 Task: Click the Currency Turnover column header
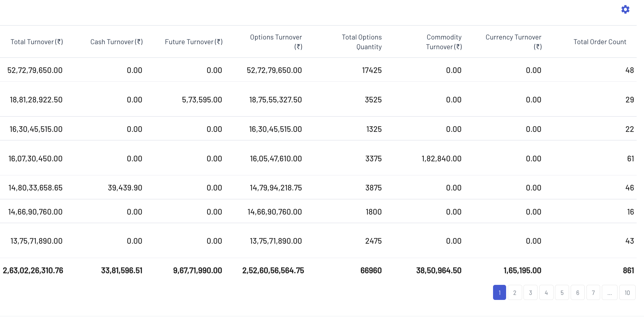[513, 42]
